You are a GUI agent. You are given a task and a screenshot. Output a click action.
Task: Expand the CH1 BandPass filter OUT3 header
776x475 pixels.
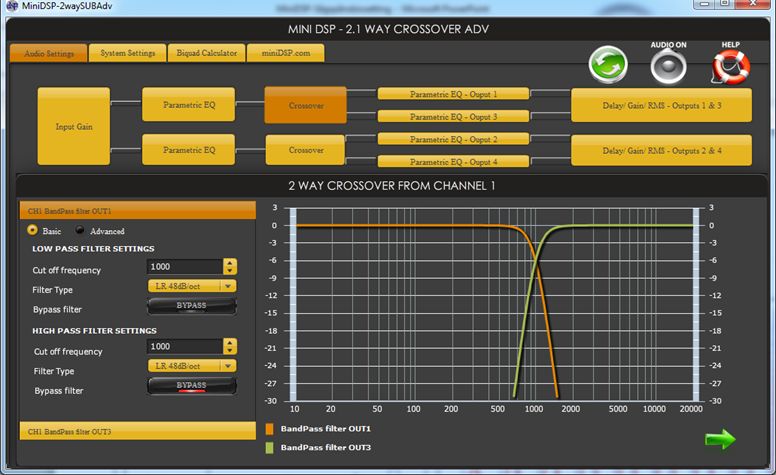coord(138,431)
